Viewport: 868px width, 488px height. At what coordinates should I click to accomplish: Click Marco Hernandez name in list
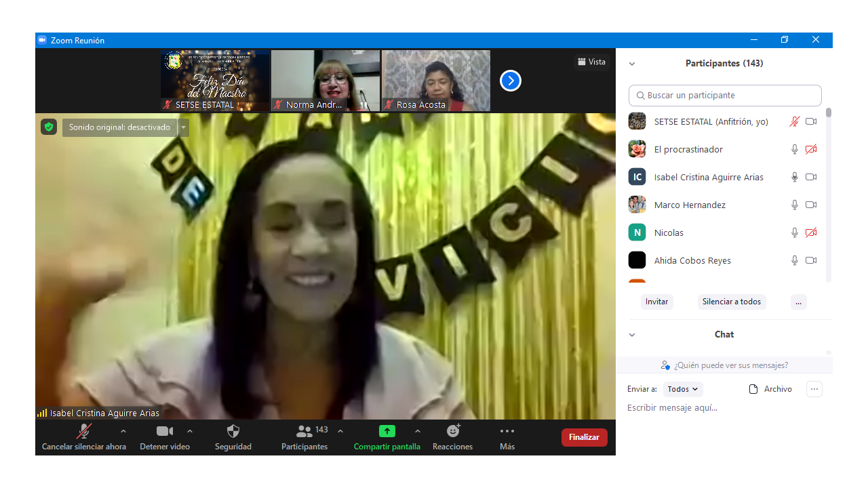pyautogui.click(x=690, y=205)
